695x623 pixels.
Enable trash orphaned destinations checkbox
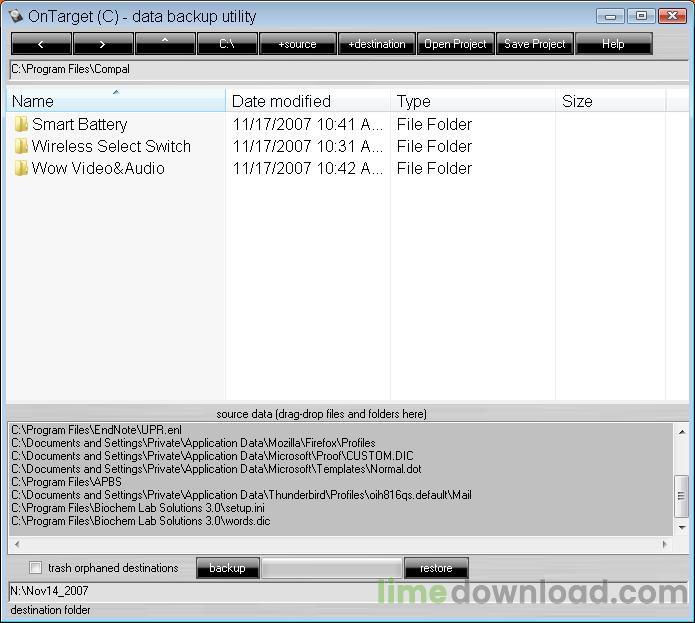coord(35,568)
